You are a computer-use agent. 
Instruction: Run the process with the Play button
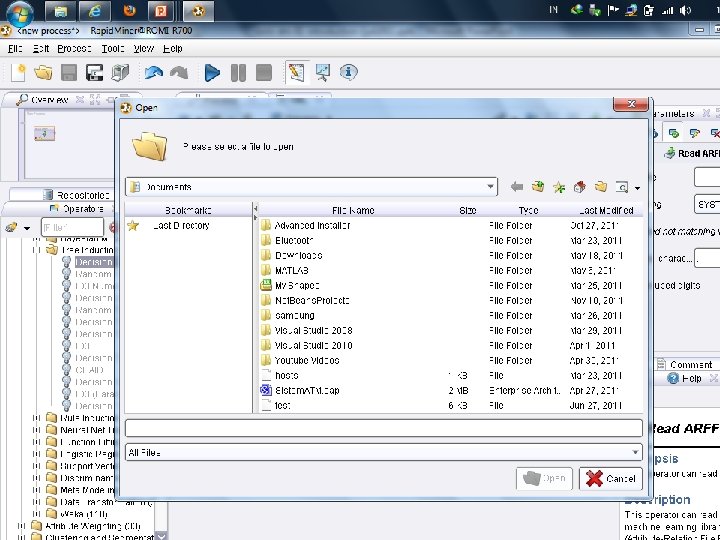click(212, 73)
